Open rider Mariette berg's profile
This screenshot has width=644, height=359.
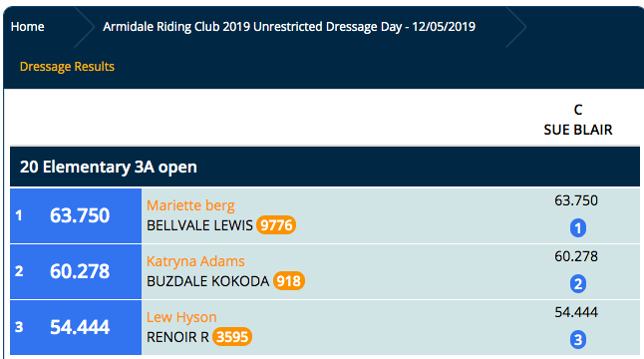pos(190,205)
